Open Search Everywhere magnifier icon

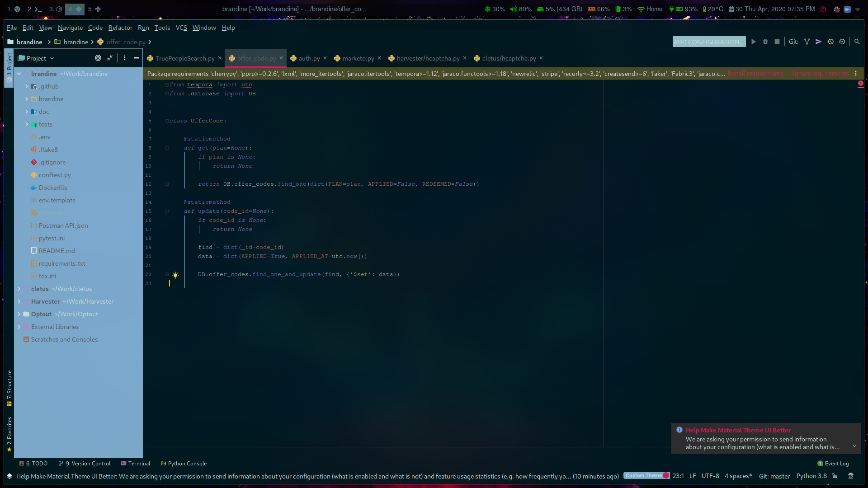[x=857, y=42]
